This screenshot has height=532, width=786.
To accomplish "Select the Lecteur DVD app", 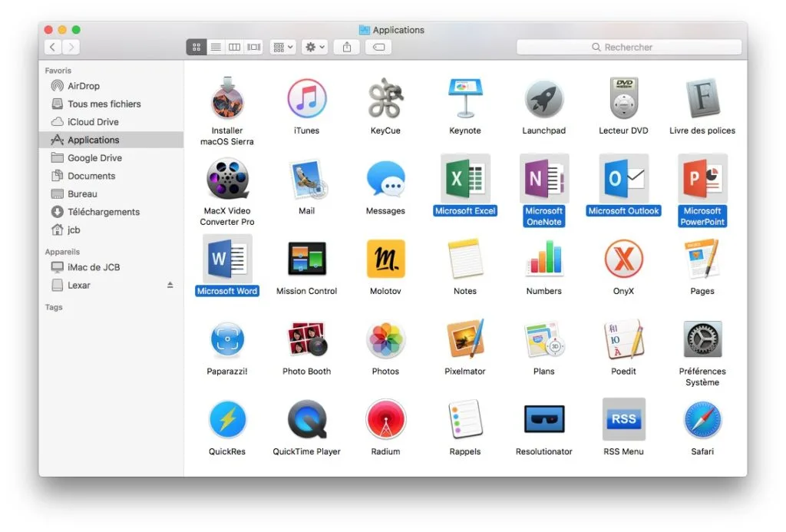I will pyautogui.click(x=623, y=99).
